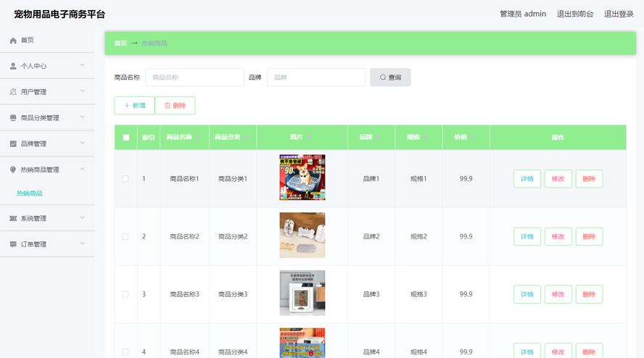The width and height of the screenshot is (644, 358).
Task: Click the sort icon on 规格 column
Action: pyautogui.click(x=425, y=137)
